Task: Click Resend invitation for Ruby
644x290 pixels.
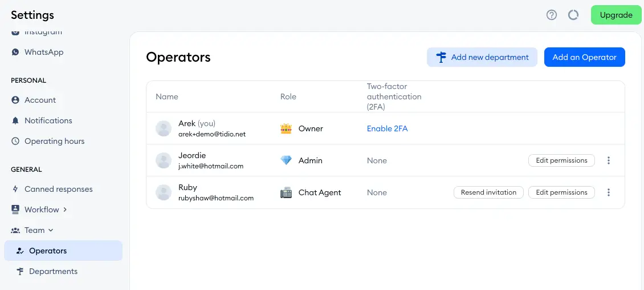Action: 488,192
